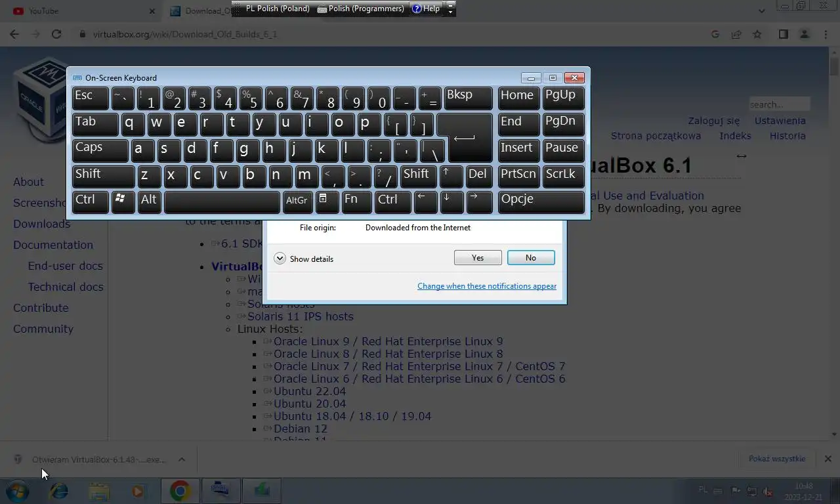This screenshot has width=840, height=504.
Task: Close the YouTube tab
Action: click(152, 11)
